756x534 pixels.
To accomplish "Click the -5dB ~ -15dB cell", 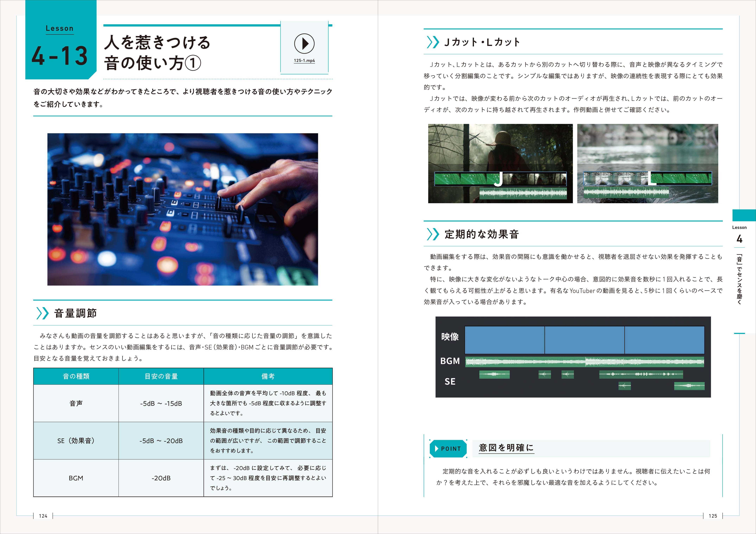I will [x=161, y=403].
